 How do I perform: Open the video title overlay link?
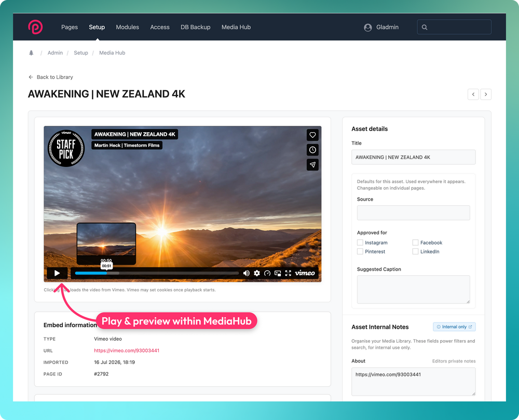[135, 134]
